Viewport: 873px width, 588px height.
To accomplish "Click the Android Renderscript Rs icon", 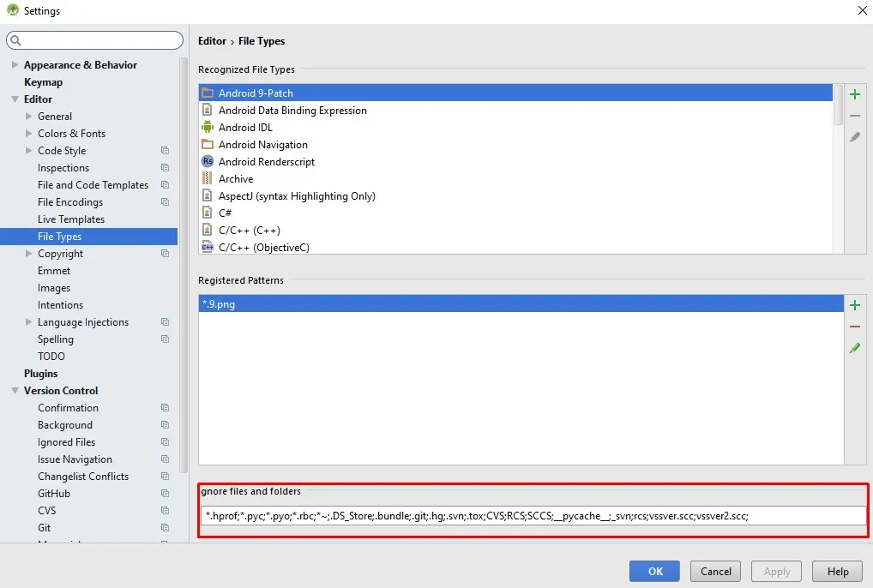I will pos(208,161).
